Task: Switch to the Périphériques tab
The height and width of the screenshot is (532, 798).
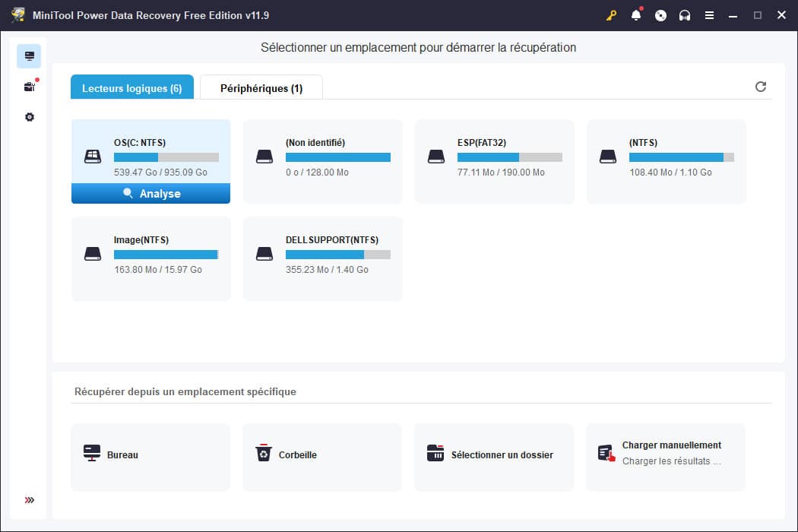Action: (x=261, y=87)
